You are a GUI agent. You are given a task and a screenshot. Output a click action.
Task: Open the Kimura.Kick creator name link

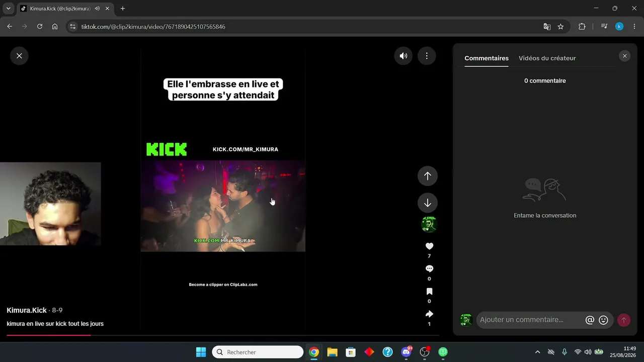tap(27, 310)
